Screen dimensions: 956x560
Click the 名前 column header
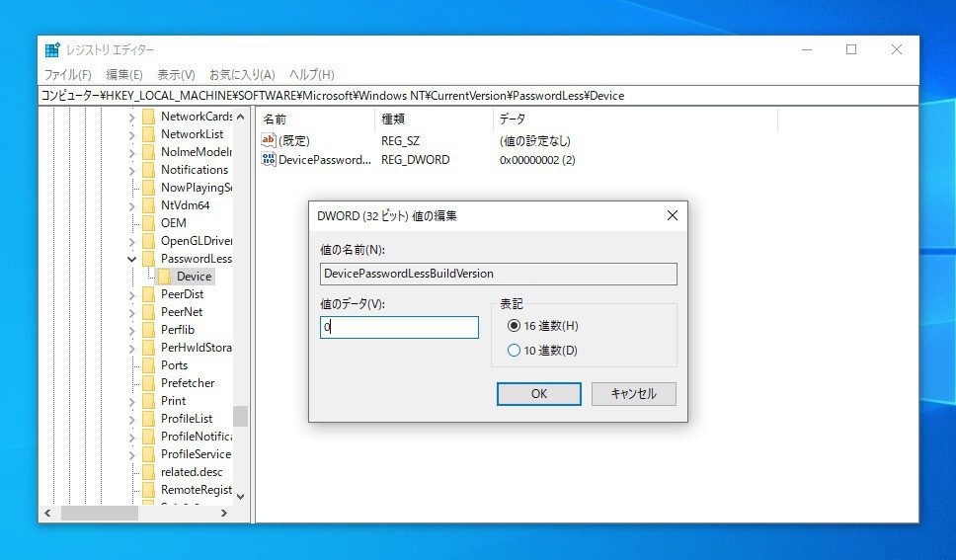pyautogui.click(x=315, y=119)
